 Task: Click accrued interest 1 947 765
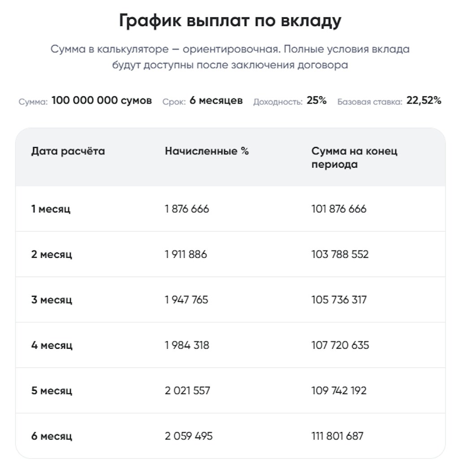tap(186, 300)
